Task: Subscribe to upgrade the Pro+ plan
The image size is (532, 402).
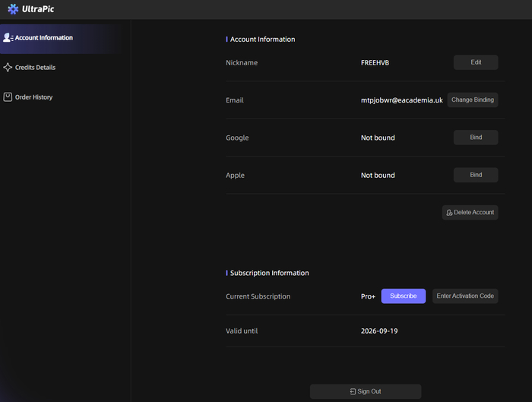Action: (x=404, y=296)
